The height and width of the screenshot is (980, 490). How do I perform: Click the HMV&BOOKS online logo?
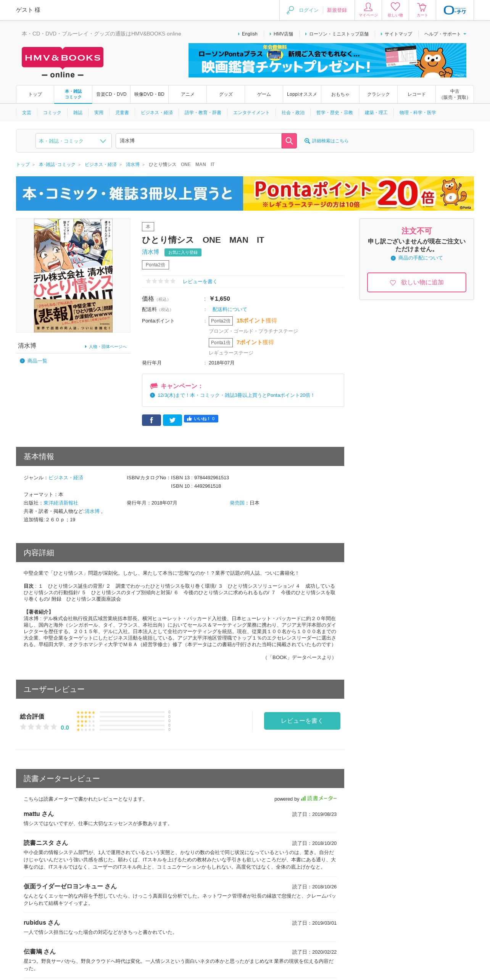(63, 63)
